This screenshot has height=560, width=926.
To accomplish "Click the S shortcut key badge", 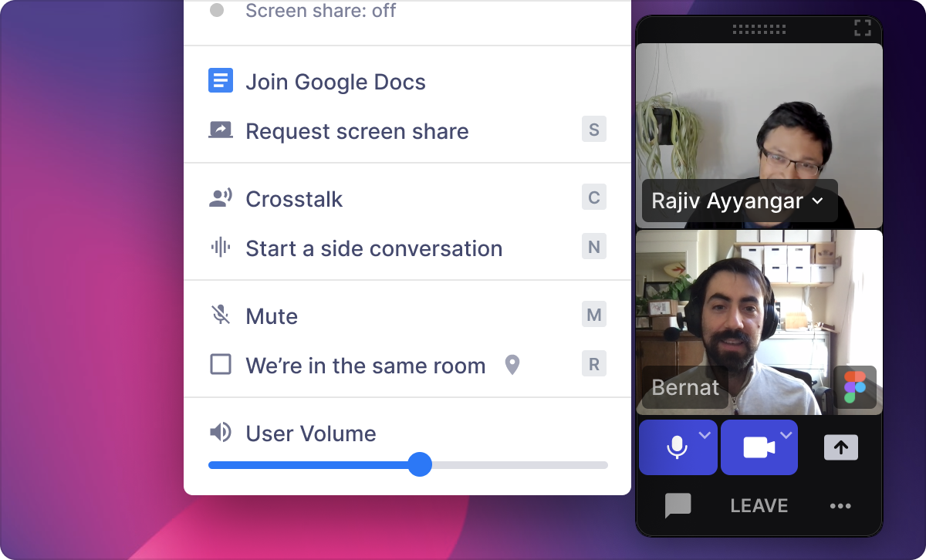I will tap(594, 130).
